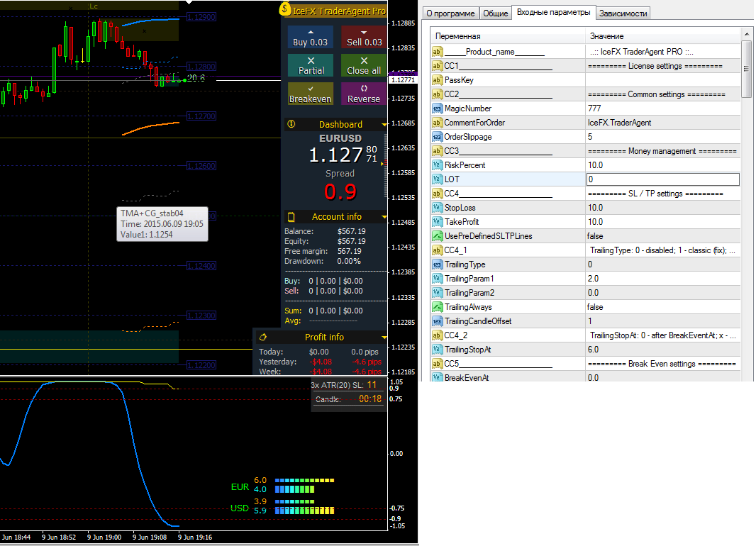The image size is (756, 546).
Task: Click the RiskPercent double icon
Action: [437, 165]
